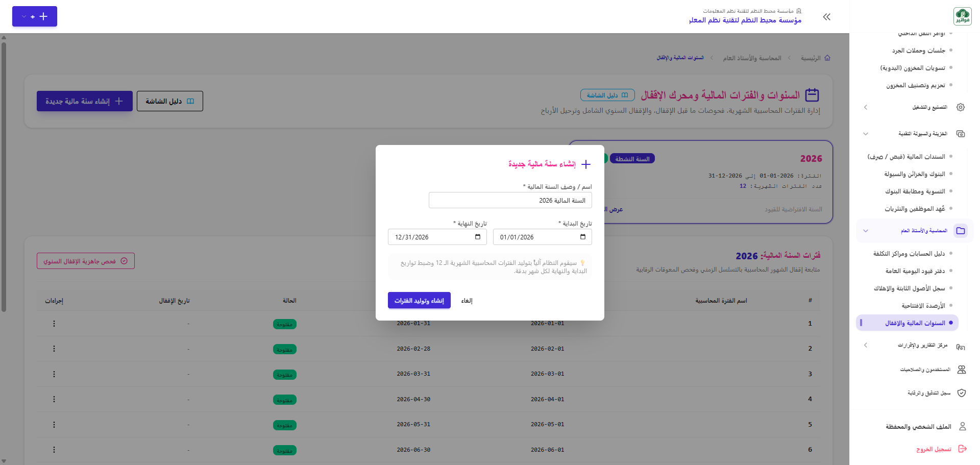Click the مفتوحة status badge for period 2026-04-01
Viewport: 980px width, 465px height.
pyautogui.click(x=285, y=400)
